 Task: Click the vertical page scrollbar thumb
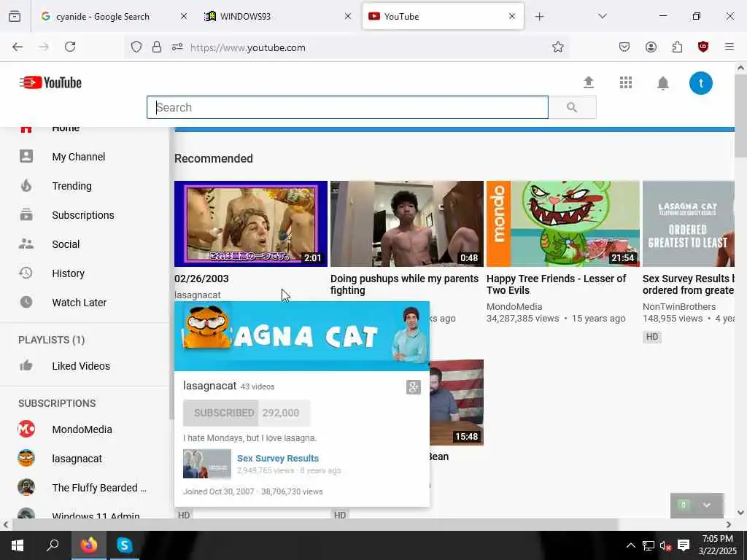pyautogui.click(x=740, y=115)
